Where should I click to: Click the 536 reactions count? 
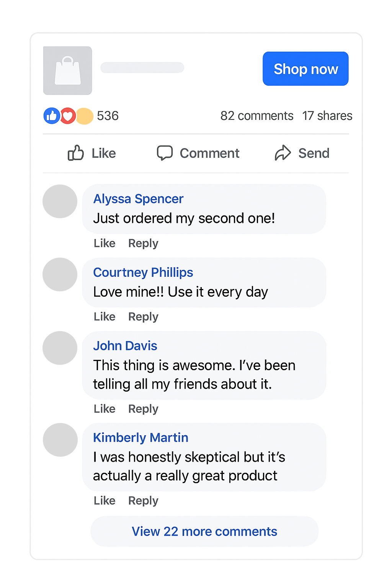point(108,116)
